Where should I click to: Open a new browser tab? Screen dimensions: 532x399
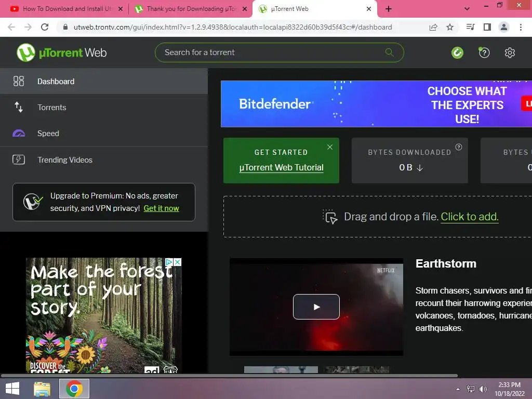389,9
